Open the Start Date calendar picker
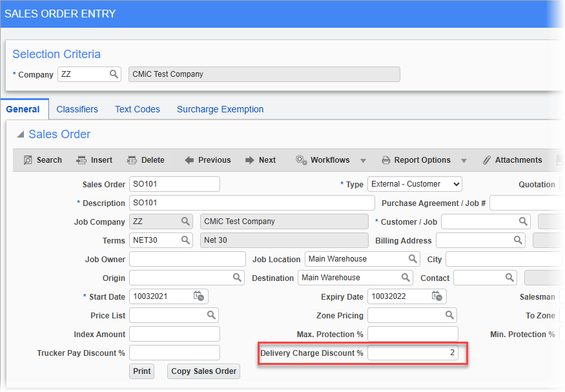The image size is (565, 392). click(x=198, y=296)
